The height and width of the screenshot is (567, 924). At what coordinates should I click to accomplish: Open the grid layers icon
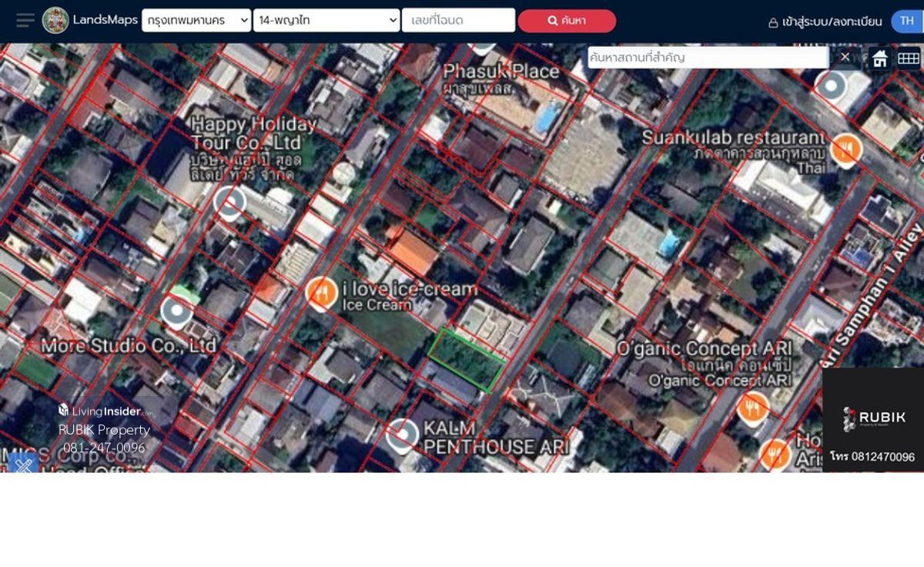click(x=909, y=59)
